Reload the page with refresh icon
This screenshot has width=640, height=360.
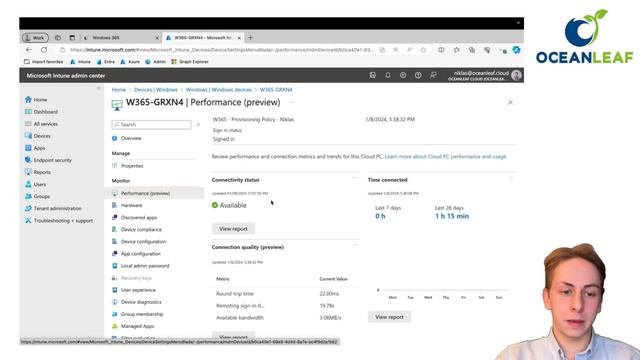(44, 50)
